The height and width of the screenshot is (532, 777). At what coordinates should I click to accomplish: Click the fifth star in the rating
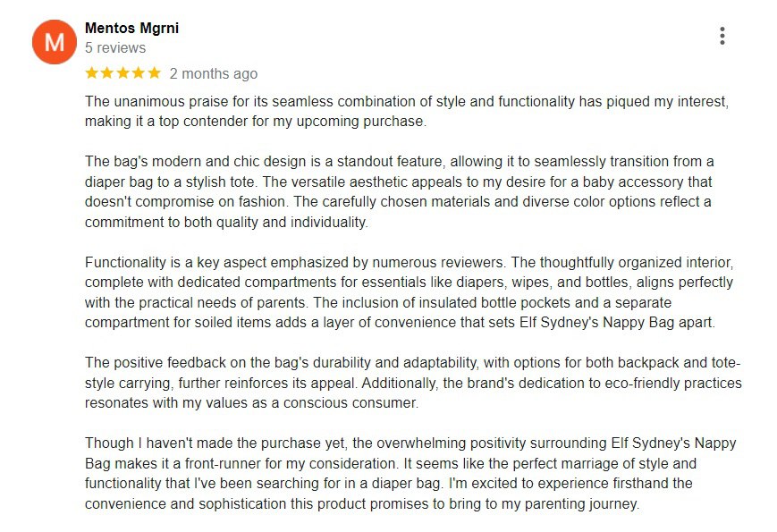pyautogui.click(x=154, y=72)
